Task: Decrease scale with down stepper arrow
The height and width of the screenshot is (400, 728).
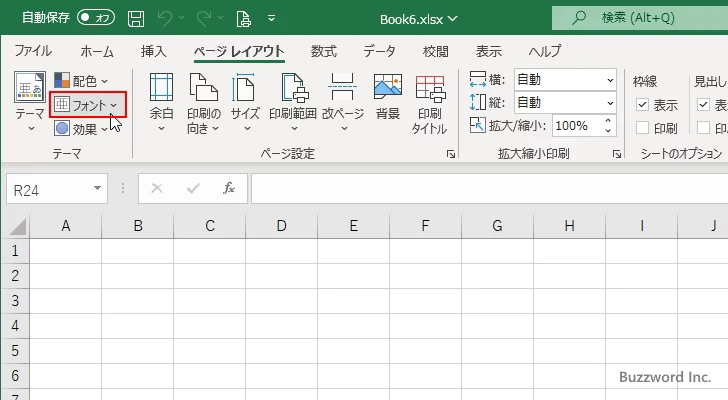Action: point(608,131)
